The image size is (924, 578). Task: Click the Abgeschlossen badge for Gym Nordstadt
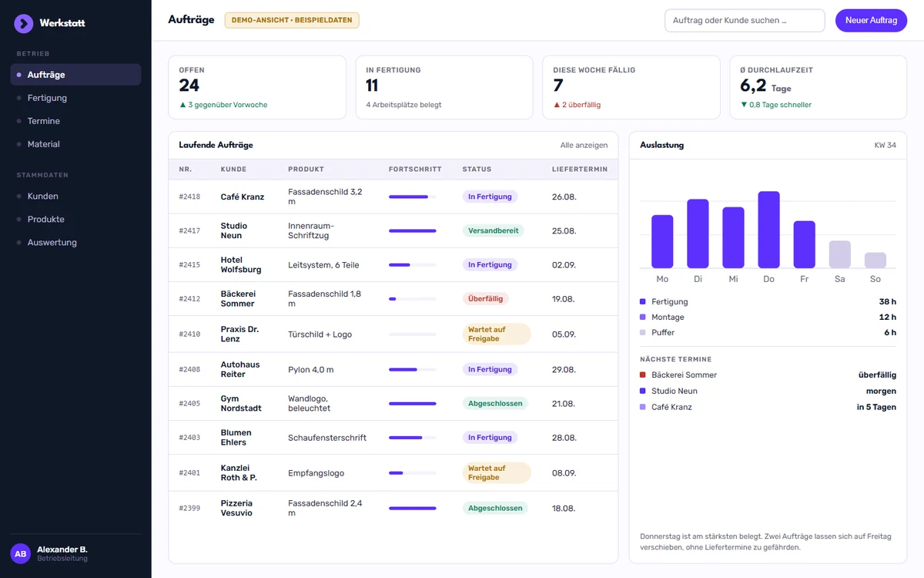[495, 403]
